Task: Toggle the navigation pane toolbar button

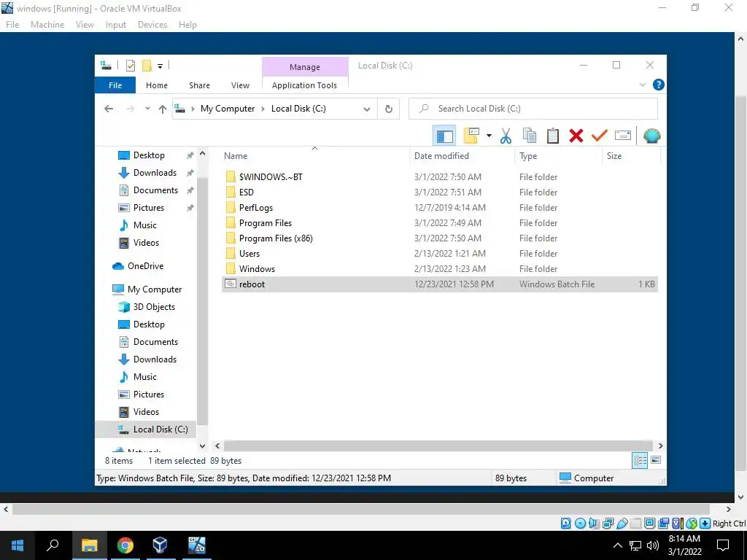Action: coord(444,136)
